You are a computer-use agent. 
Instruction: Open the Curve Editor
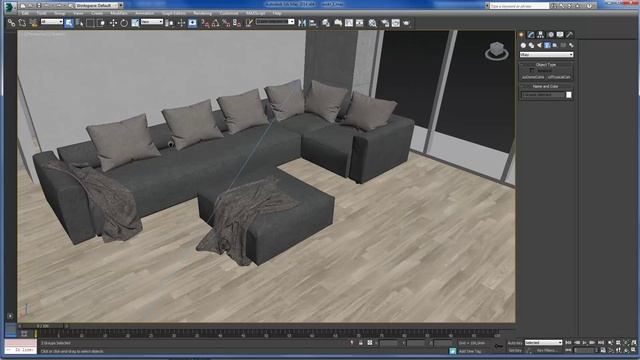coord(349,23)
